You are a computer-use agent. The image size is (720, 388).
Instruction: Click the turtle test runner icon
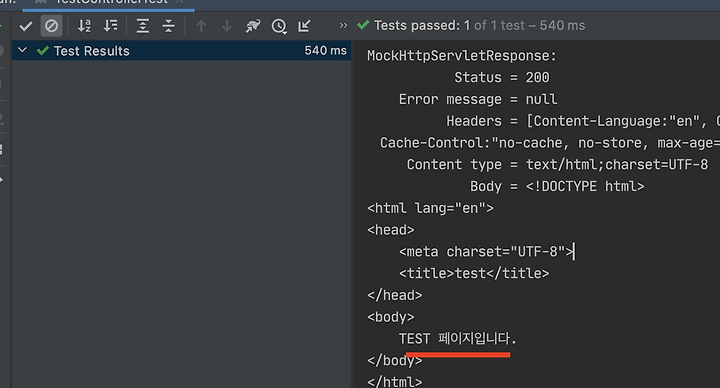point(253,26)
